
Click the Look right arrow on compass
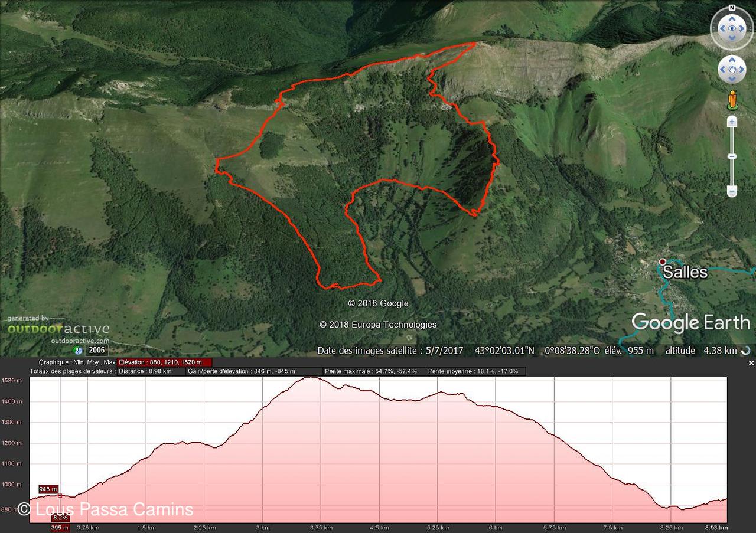[x=742, y=28]
